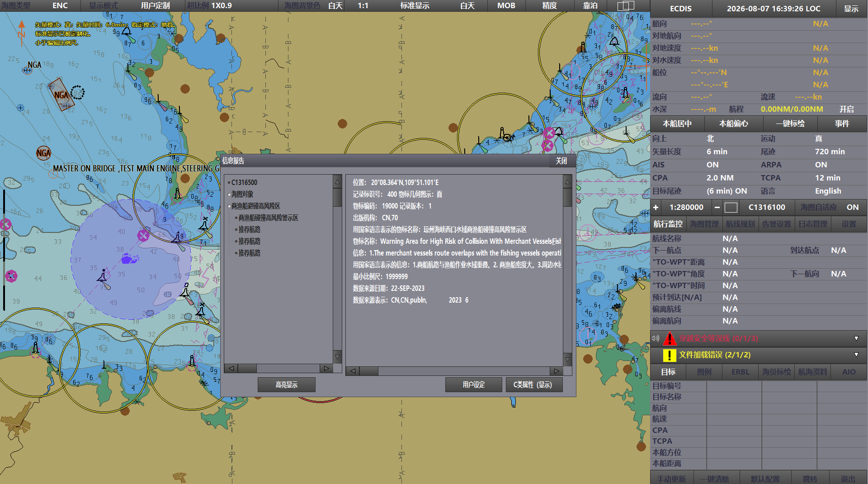Expand the 文件加载错误 alert dropdown arrow
This screenshot has height=484, width=868.
point(856,355)
